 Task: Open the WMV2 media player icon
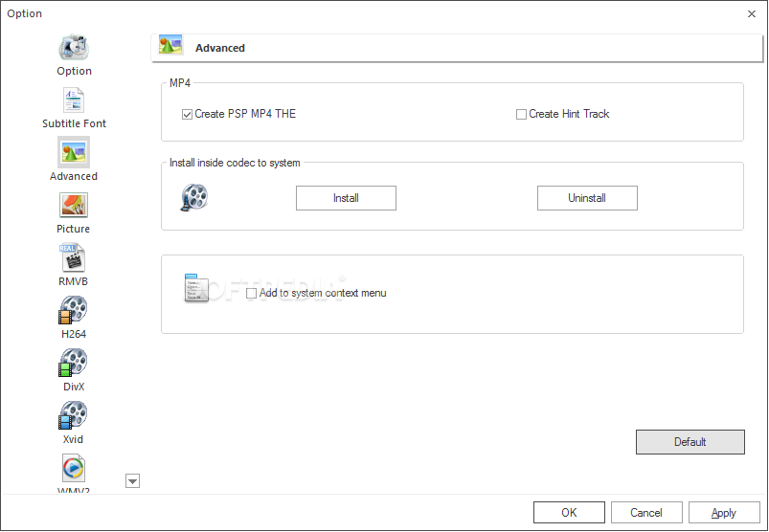pos(74,468)
